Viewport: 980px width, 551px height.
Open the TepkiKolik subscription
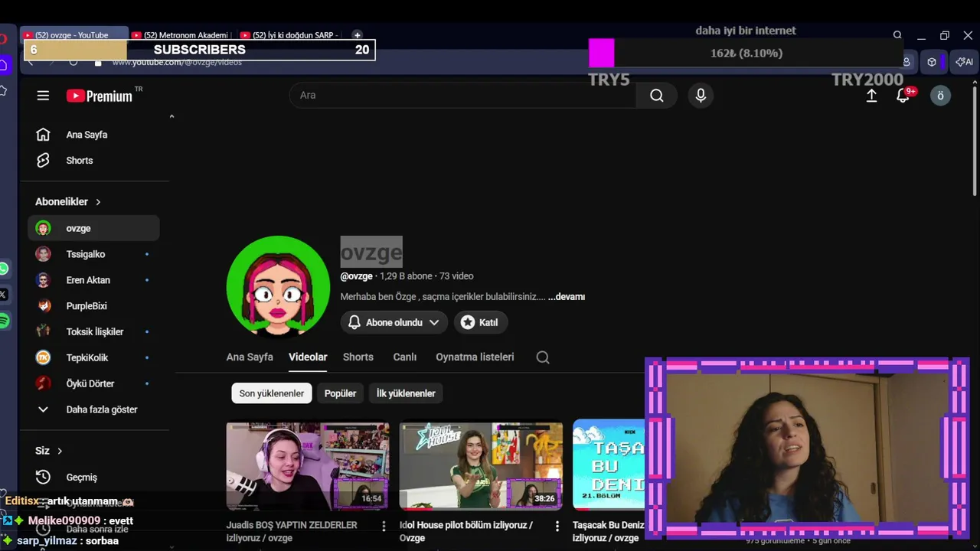click(x=93, y=357)
